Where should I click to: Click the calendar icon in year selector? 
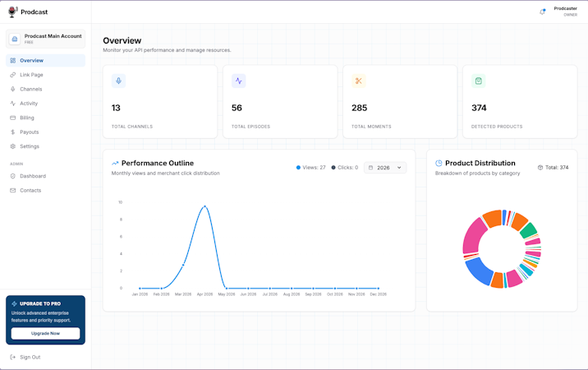371,168
